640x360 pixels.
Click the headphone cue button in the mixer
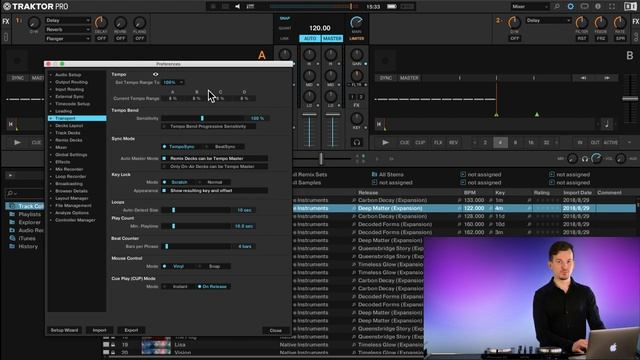point(356,142)
